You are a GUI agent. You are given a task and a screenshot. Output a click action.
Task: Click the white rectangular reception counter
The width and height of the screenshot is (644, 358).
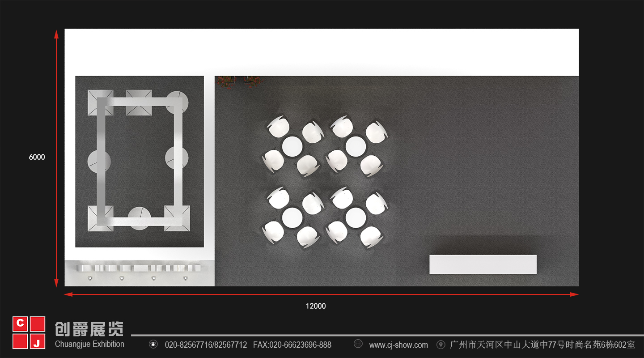[483, 264]
